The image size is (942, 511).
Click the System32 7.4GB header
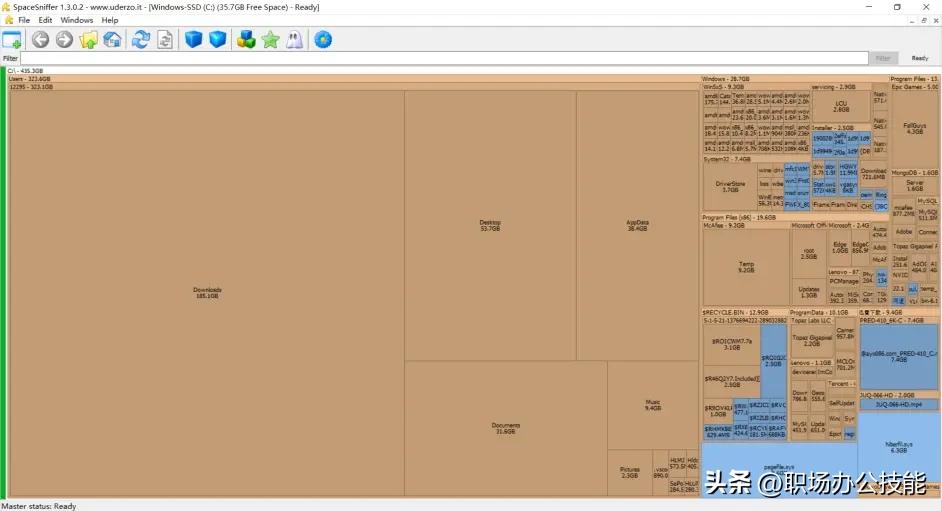(x=756, y=159)
